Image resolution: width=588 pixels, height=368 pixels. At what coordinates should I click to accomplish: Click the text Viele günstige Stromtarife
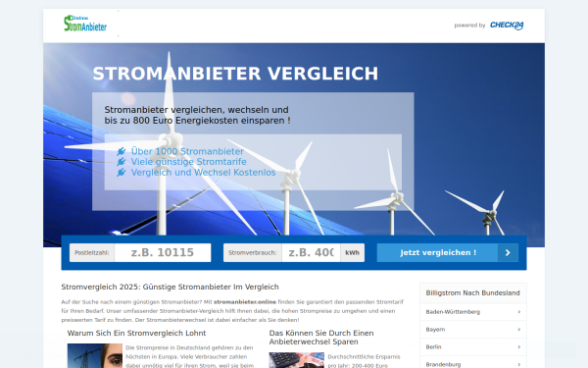(x=188, y=162)
